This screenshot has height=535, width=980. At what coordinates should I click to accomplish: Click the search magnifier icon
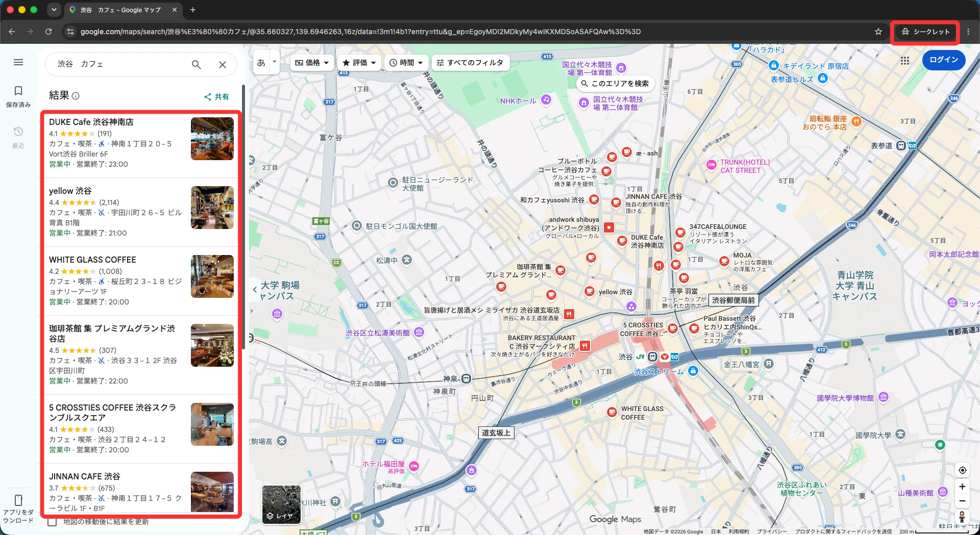tap(197, 64)
